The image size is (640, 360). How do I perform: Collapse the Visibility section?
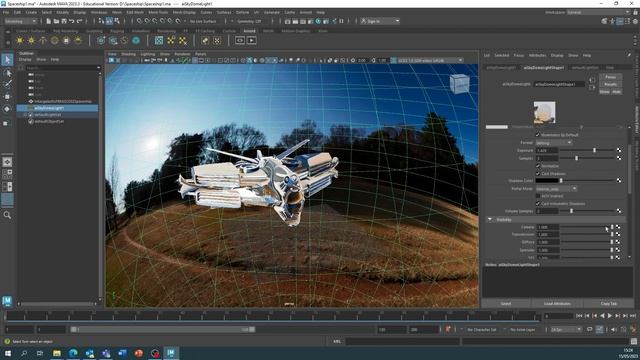click(x=490, y=220)
